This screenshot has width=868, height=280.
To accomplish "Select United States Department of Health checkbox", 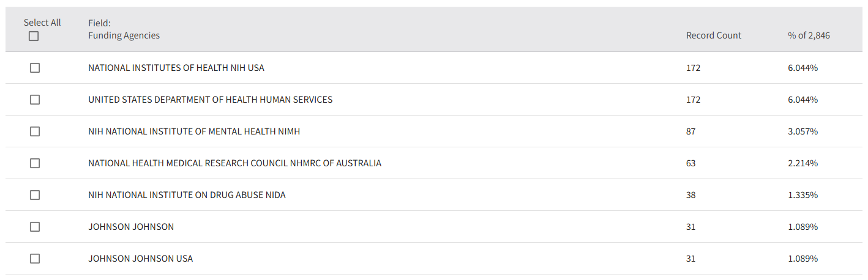I will pyautogui.click(x=35, y=100).
